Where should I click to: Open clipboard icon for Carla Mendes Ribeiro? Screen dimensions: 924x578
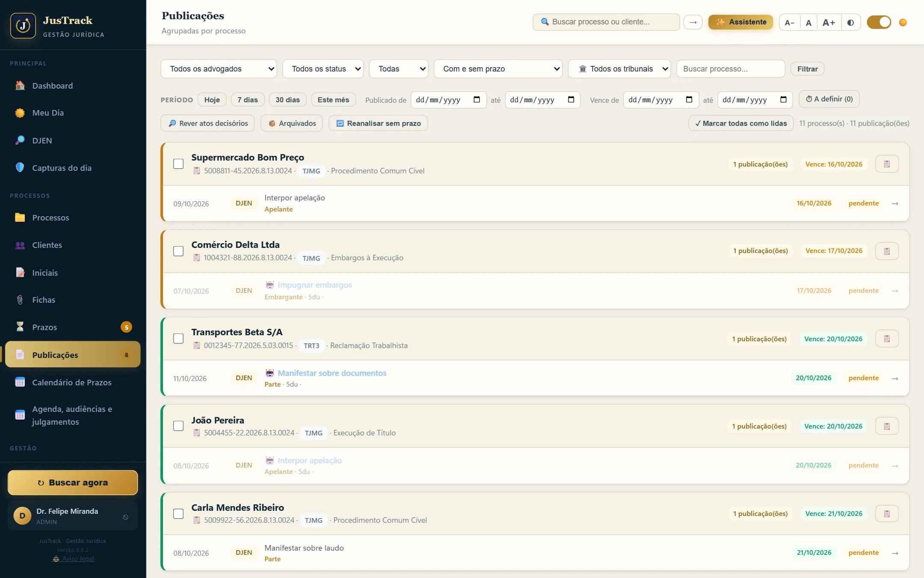[887, 513]
